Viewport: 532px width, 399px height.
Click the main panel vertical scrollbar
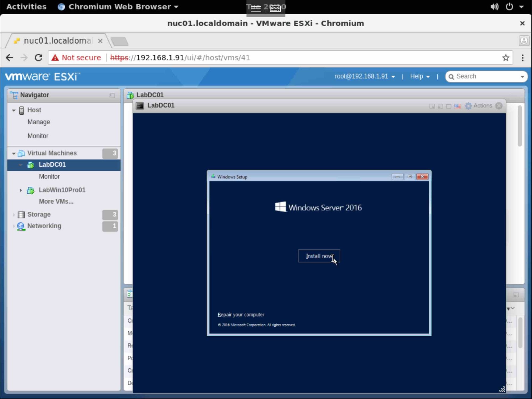pos(520,126)
